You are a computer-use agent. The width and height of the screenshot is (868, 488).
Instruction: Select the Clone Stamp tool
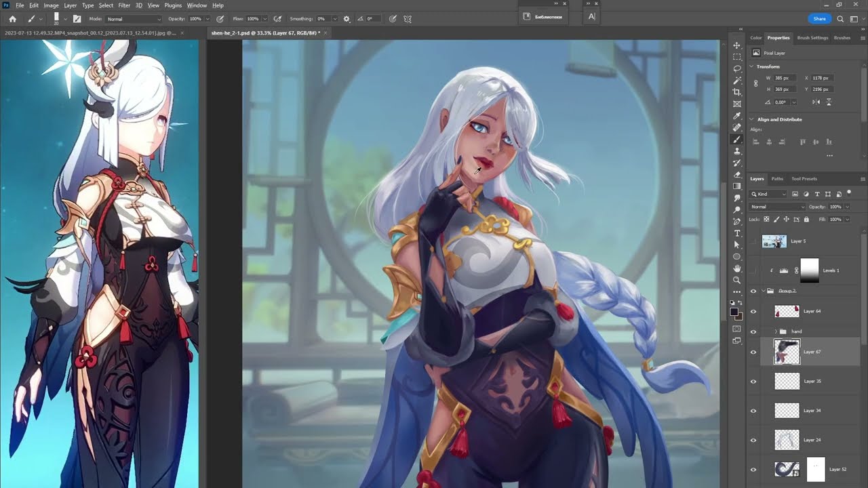[x=737, y=151]
